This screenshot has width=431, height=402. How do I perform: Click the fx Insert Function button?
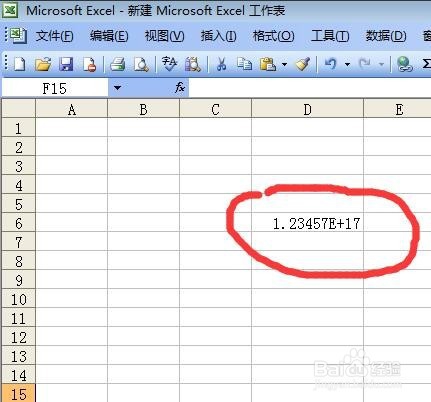coord(180,88)
